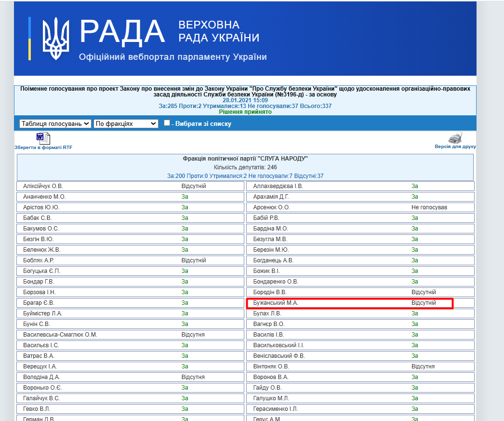This screenshot has width=504, height=421.
Task: Toggle 'Вибрати зі списку' checkbox
Action: pyautogui.click(x=167, y=123)
